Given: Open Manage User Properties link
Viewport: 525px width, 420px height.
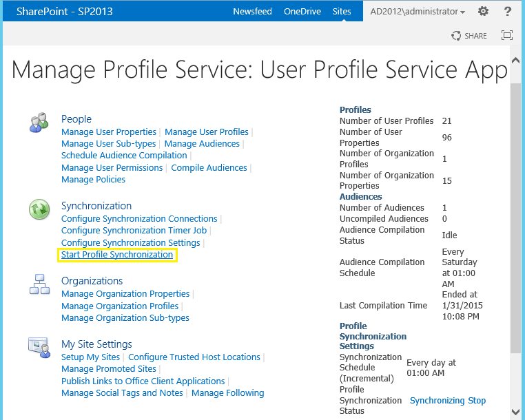Looking at the screenshot, I should (109, 132).
